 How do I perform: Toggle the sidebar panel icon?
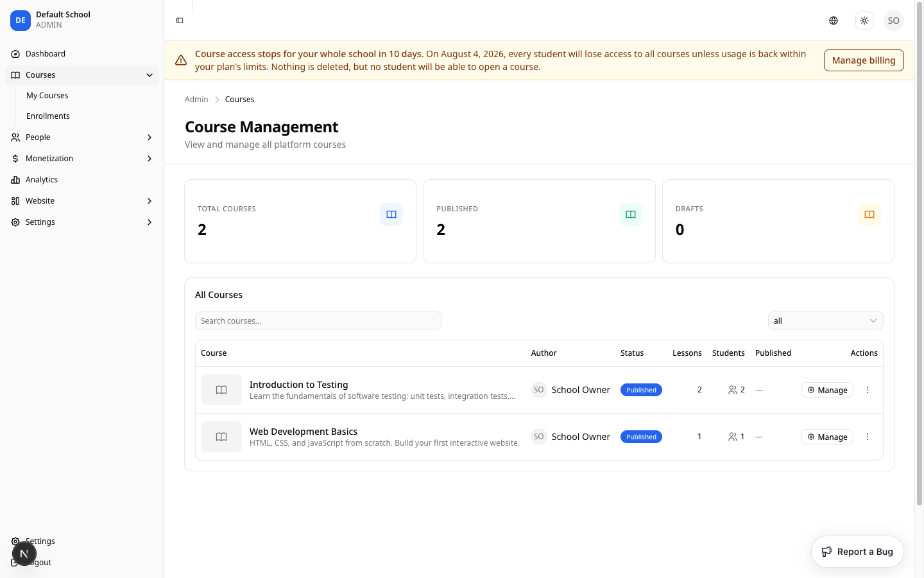(180, 21)
